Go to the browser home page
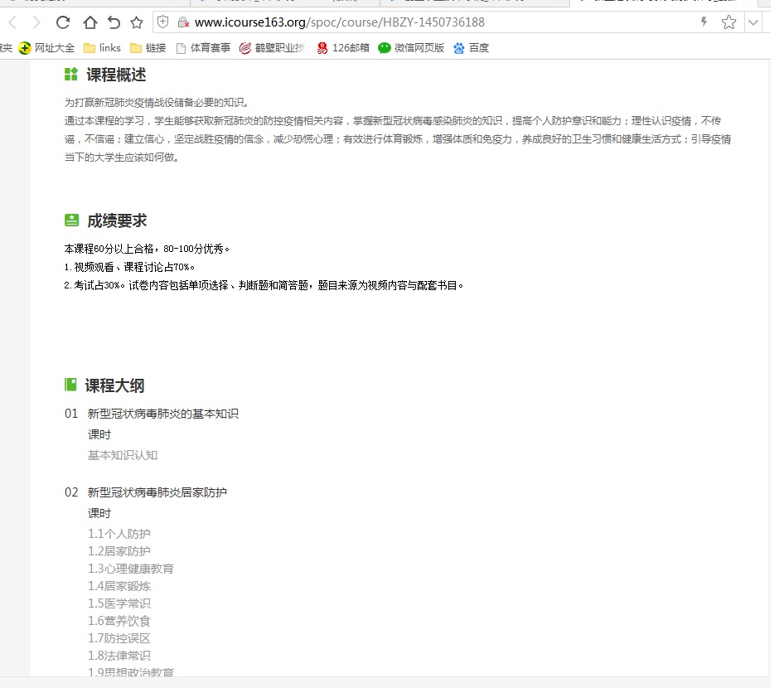Image resolution: width=784 pixels, height=688 pixels. tap(90, 22)
